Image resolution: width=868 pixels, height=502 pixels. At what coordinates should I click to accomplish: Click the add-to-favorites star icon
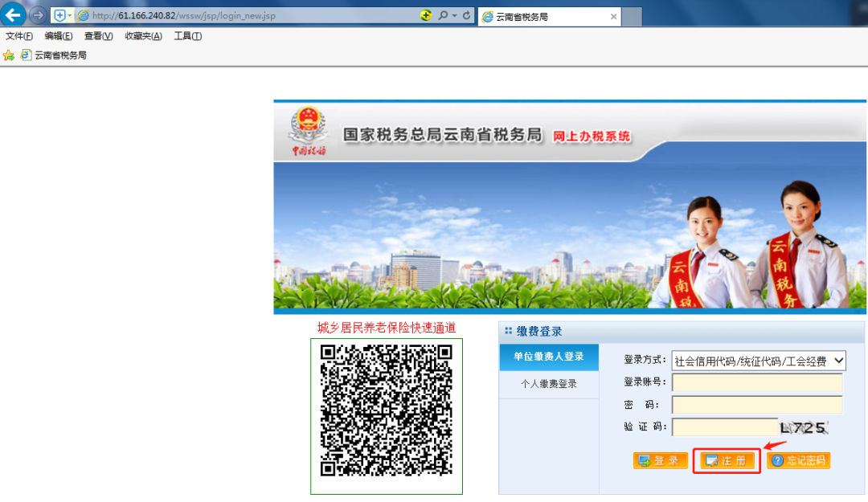coord(9,55)
